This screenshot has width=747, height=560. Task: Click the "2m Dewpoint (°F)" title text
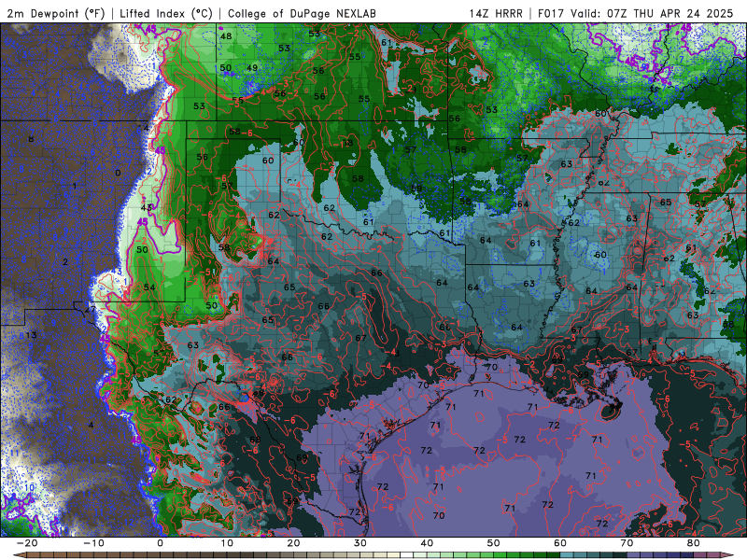[56, 13]
